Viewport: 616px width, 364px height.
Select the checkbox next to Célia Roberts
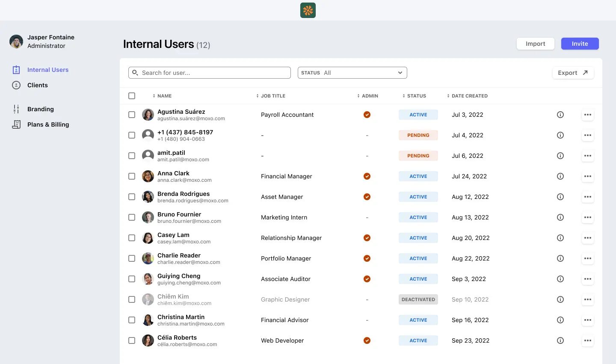tap(132, 340)
